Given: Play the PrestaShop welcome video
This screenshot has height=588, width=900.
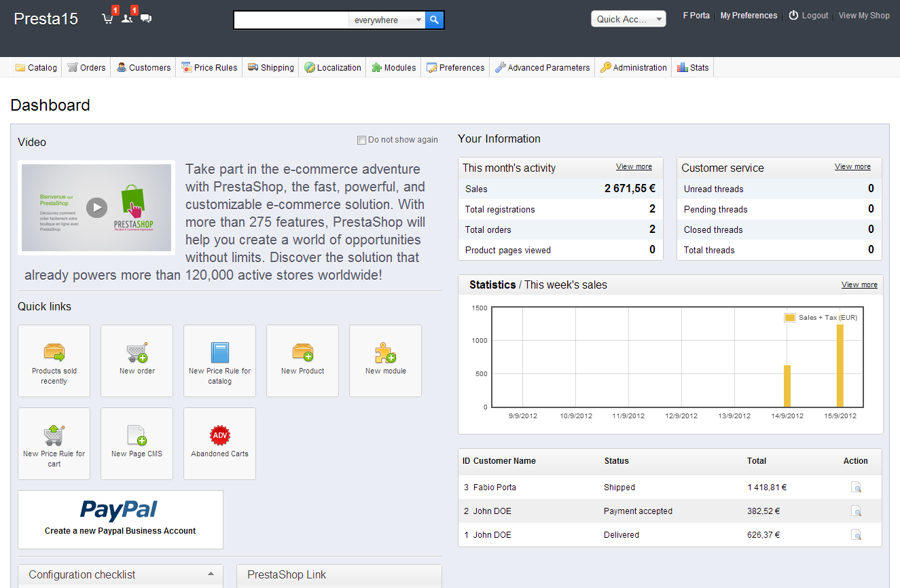Looking at the screenshot, I should pos(96,208).
